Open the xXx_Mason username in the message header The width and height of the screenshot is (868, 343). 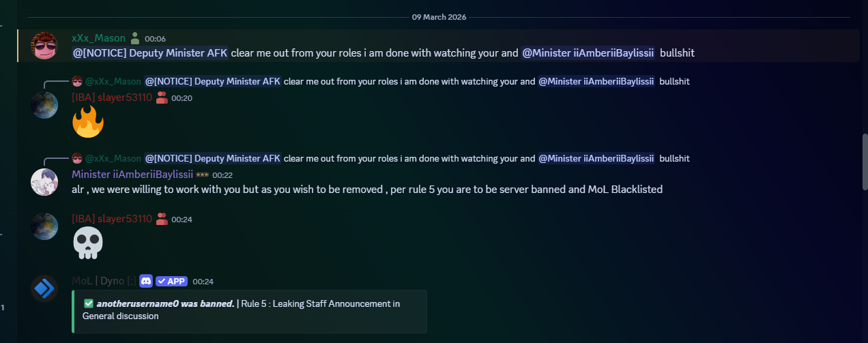coord(98,38)
